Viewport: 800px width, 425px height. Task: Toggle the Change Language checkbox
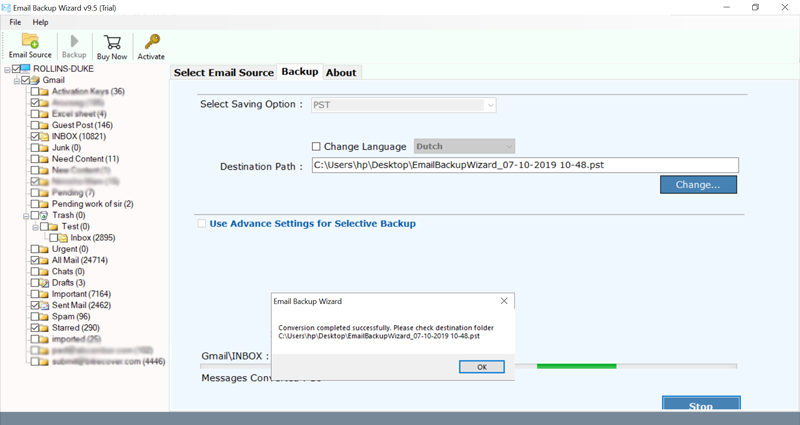pyautogui.click(x=317, y=146)
